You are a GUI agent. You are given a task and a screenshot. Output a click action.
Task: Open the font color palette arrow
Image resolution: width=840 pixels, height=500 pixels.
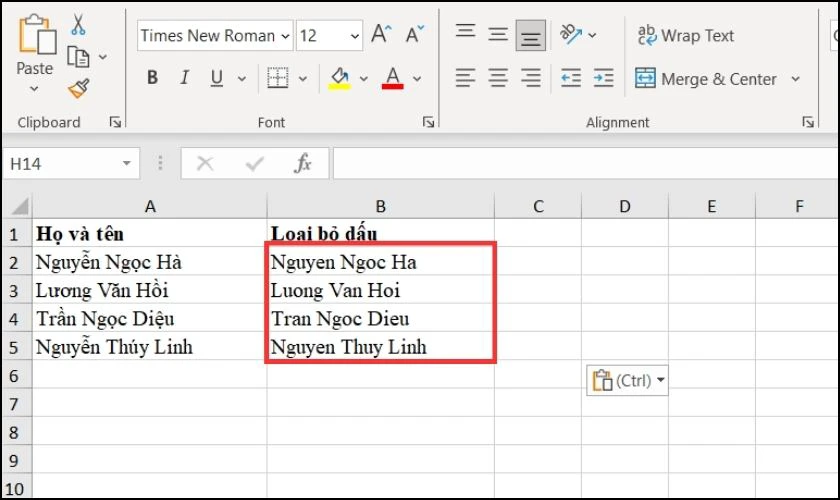pyautogui.click(x=417, y=79)
